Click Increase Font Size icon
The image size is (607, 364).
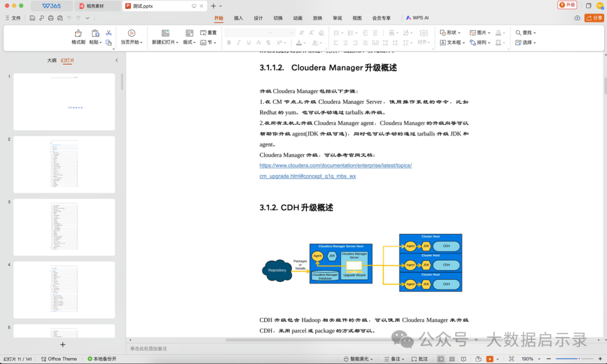coord(302,33)
